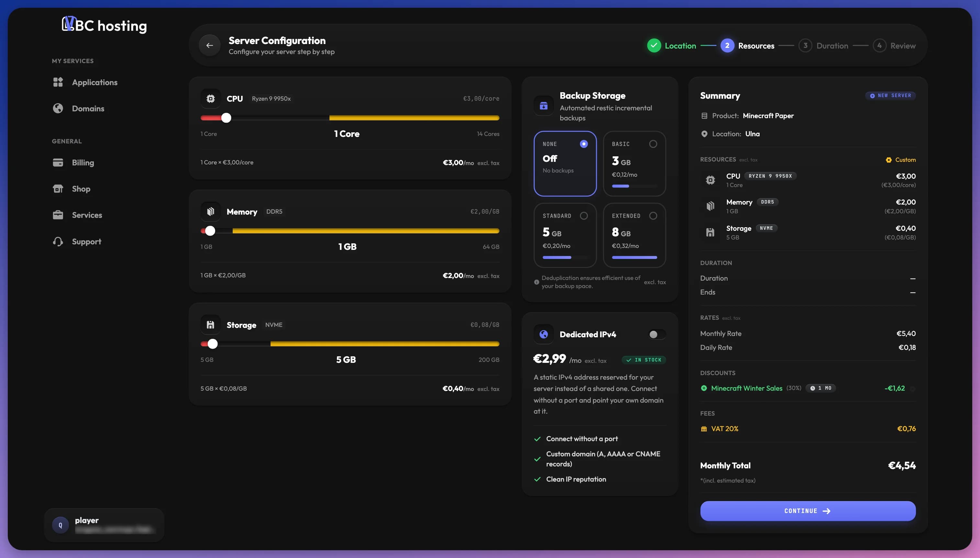The width and height of the screenshot is (980, 558).
Task: Click the Storage disk icon in Storage card
Action: [x=210, y=325]
